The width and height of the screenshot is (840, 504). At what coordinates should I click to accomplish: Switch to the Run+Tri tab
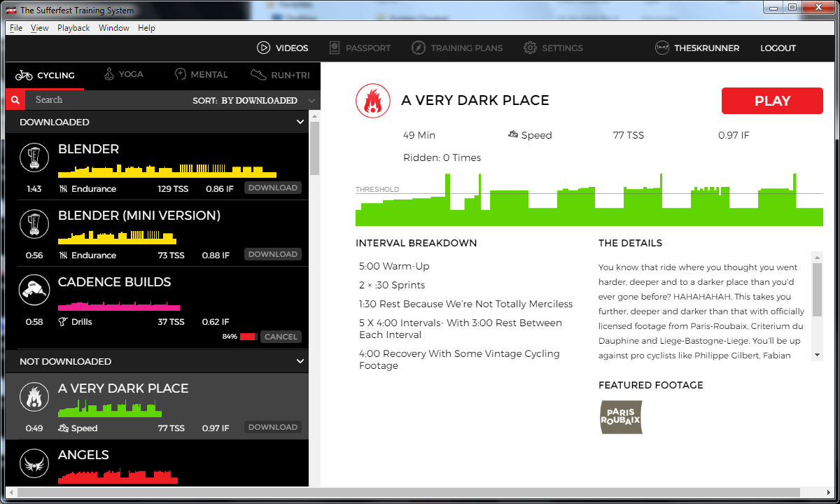pos(279,74)
